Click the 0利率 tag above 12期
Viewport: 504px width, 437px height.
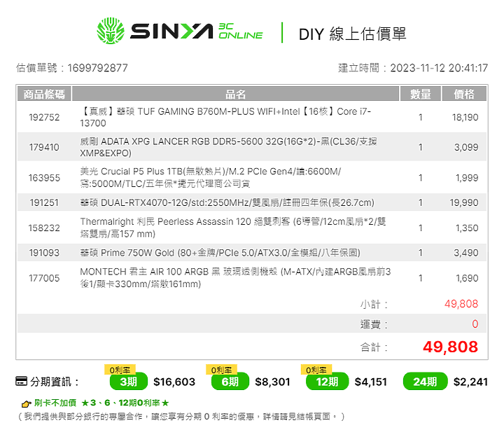click(316, 370)
